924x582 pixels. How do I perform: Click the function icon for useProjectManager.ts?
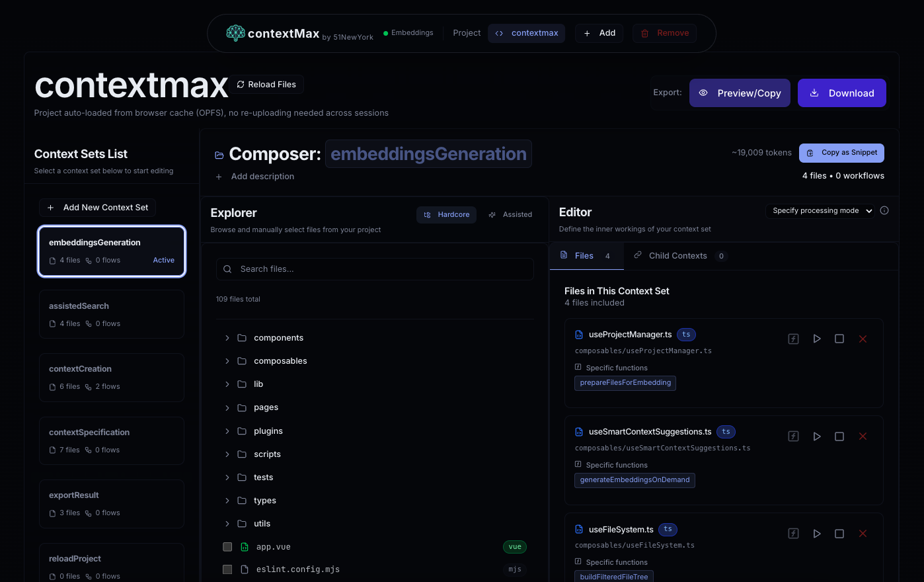tap(794, 339)
